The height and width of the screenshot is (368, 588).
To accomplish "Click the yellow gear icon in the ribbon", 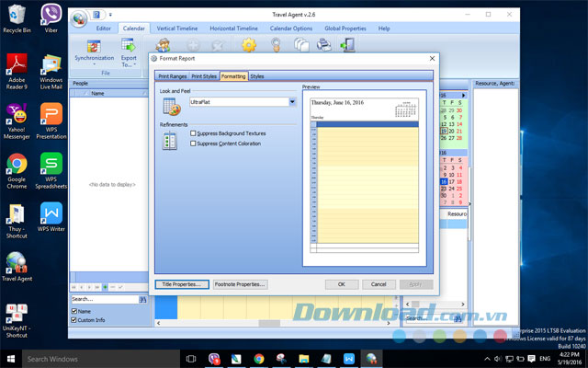I will [249, 44].
